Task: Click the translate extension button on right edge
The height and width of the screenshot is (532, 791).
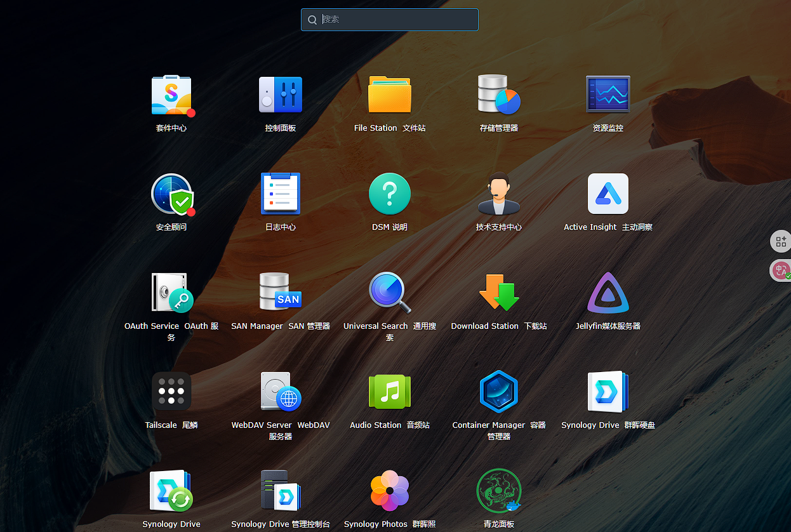Action: pyautogui.click(x=780, y=270)
